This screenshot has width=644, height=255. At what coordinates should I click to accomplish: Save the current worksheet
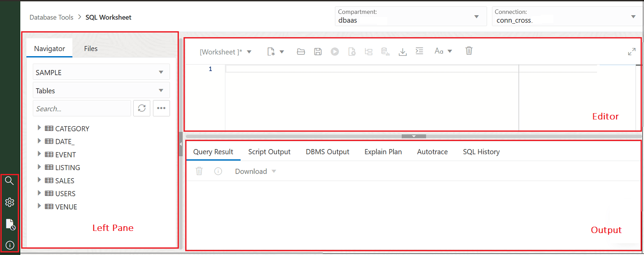pos(318,51)
